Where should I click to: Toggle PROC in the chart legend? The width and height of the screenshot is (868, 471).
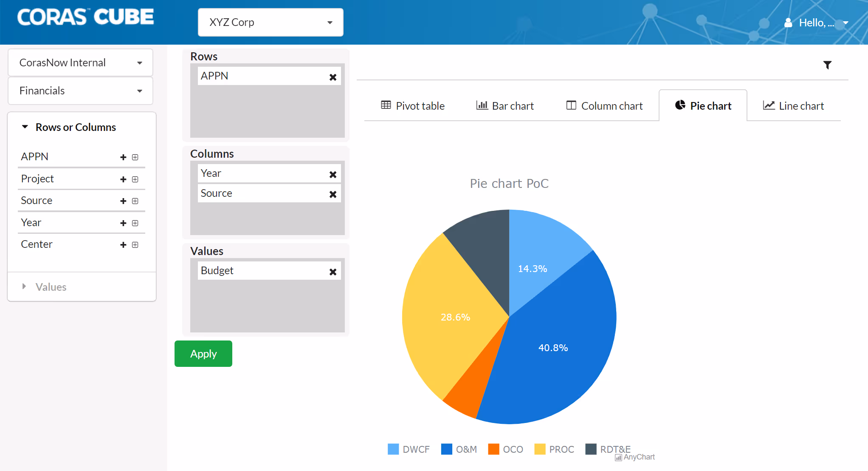coord(561,449)
